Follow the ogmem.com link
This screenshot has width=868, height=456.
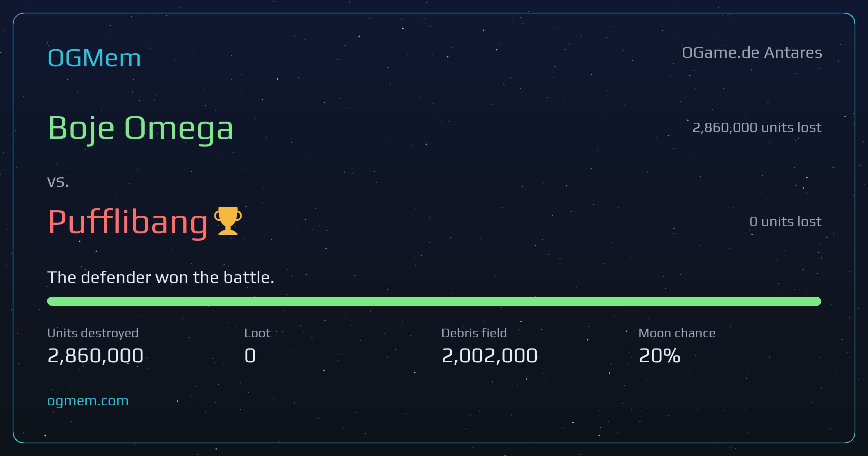coord(88,401)
